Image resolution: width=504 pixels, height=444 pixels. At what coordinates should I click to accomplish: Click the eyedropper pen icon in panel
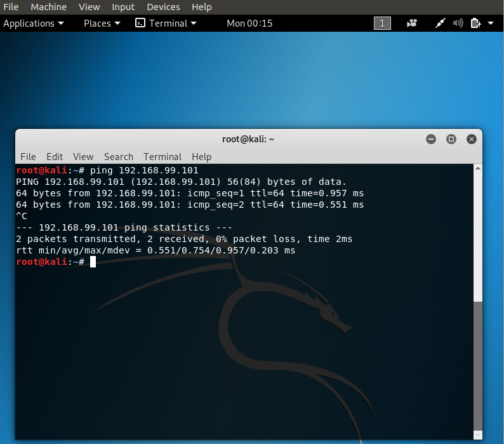click(x=440, y=23)
